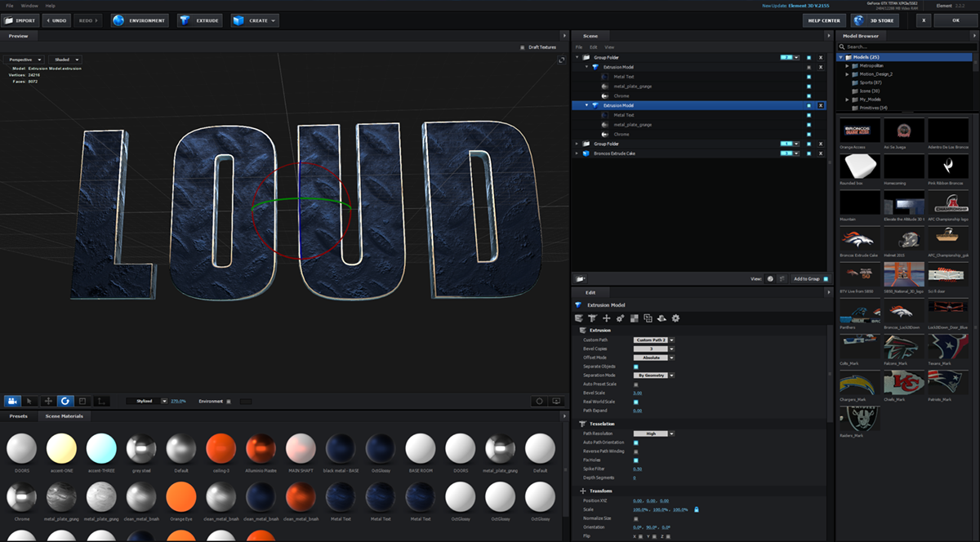Image resolution: width=980 pixels, height=542 pixels.
Task: Click the Help Center button
Action: [x=824, y=20]
